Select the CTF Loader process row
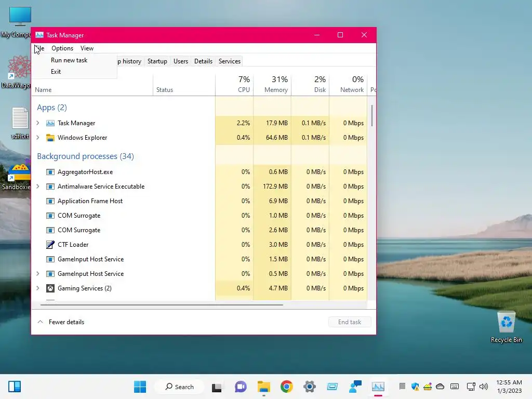The height and width of the screenshot is (399, 532). [199, 245]
